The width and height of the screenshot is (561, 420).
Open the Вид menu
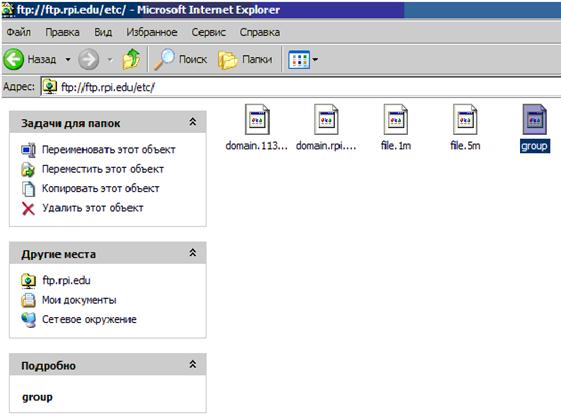[103, 32]
